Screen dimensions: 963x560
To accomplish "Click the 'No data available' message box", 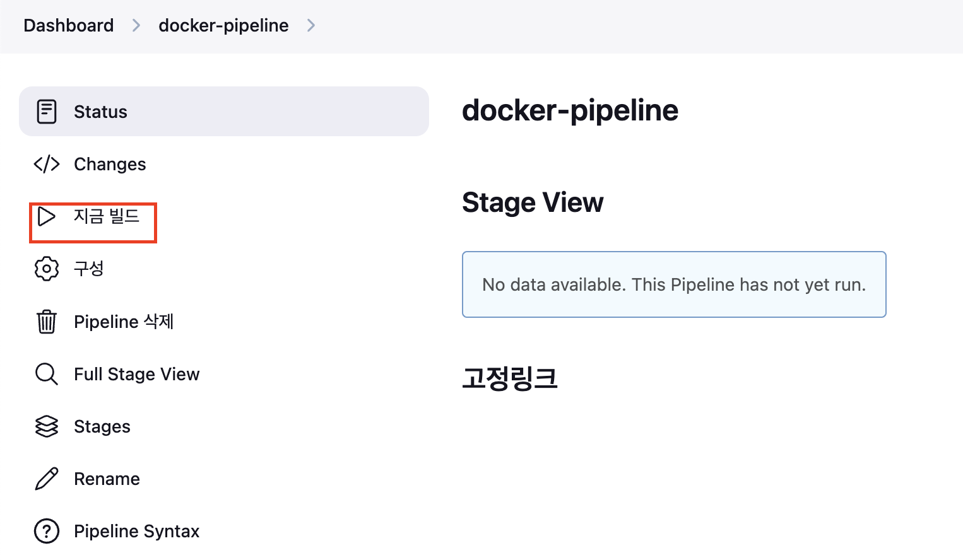I will click(x=674, y=284).
